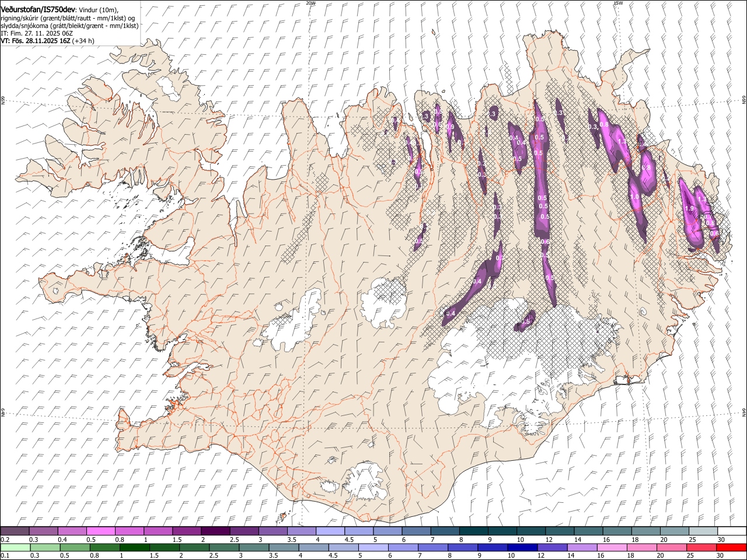Click the 1.9 precipitation value on the map

click(689, 209)
